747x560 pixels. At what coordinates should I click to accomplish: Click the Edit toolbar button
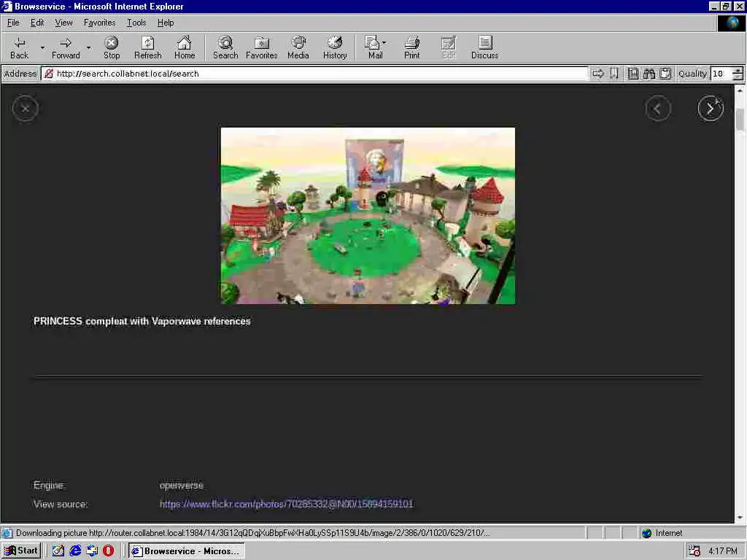click(449, 47)
